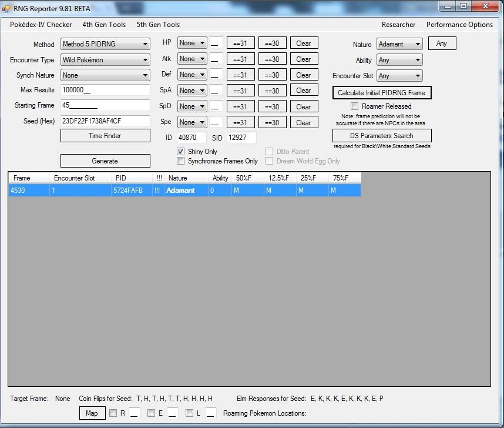Check the L roamer checkbox
Screen dimensions: 504x428
click(x=189, y=413)
